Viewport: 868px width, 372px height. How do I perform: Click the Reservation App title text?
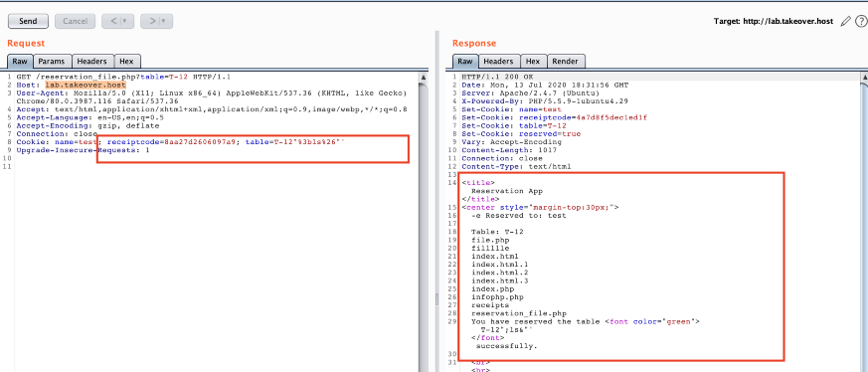pyautogui.click(x=507, y=190)
